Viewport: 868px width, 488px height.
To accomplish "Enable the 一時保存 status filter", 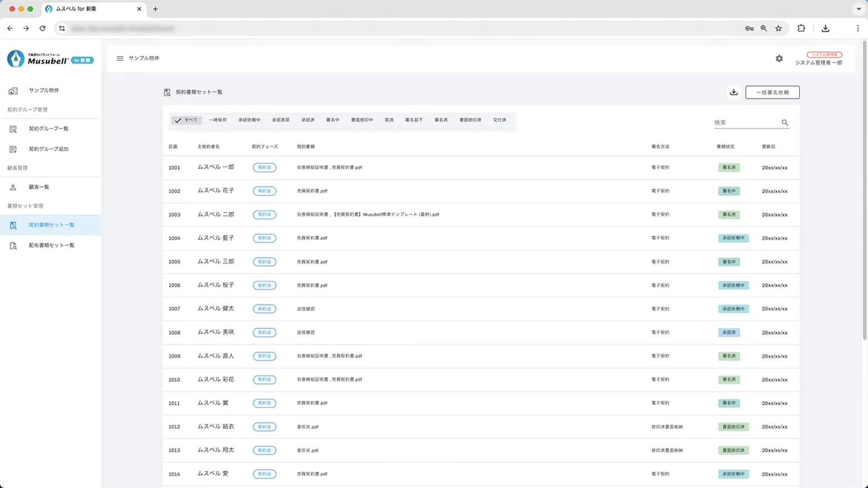I will pos(218,120).
